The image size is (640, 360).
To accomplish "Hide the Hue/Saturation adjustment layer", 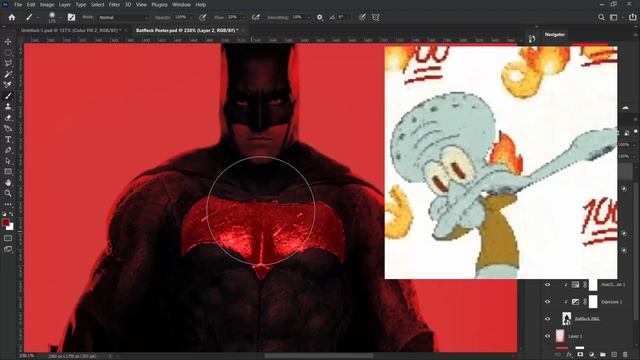I will pos(548,284).
